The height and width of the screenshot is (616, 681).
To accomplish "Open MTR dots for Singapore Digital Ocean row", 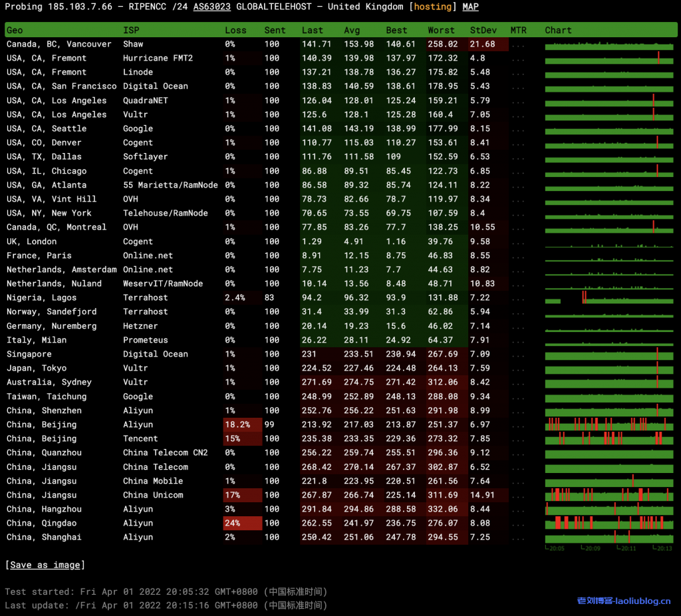I will [518, 355].
